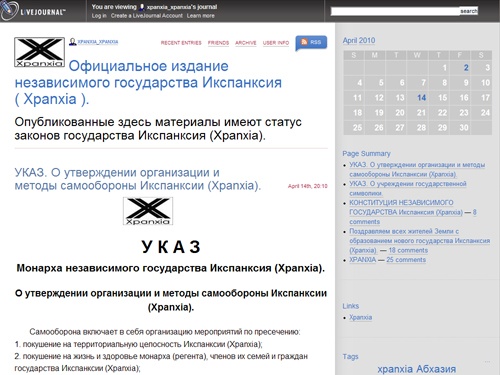Open summary link КОНСТИТУЦИЯ НЕЗАВИСИМОГО ГОСУДАРСТВА
This screenshot has height=375, width=500.
point(406,207)
